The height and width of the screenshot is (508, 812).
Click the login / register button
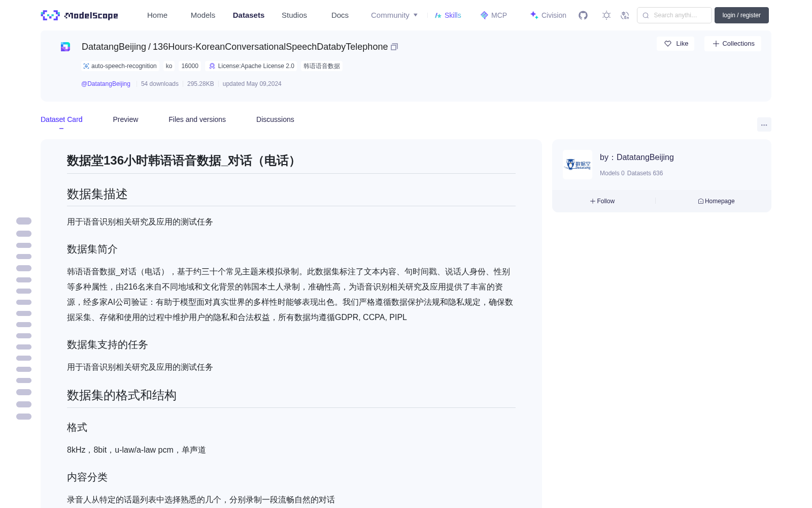coord(741,15)
